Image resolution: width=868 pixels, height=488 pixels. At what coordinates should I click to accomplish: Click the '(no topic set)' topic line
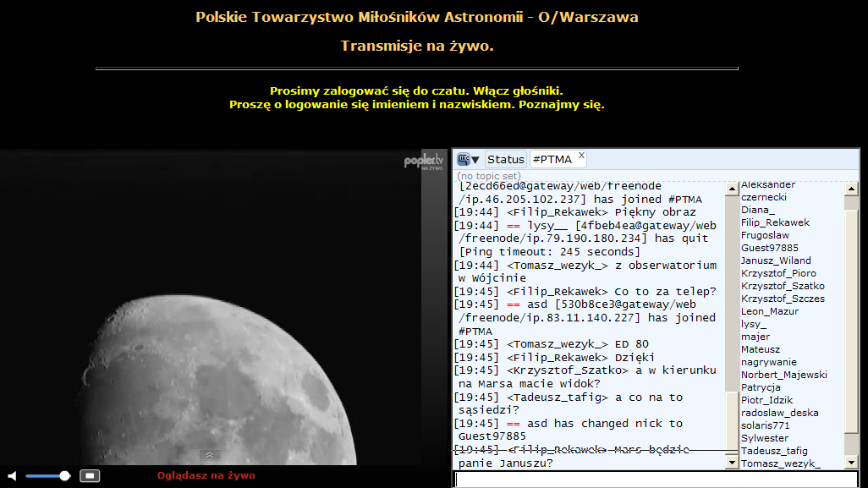coord(489,176)
